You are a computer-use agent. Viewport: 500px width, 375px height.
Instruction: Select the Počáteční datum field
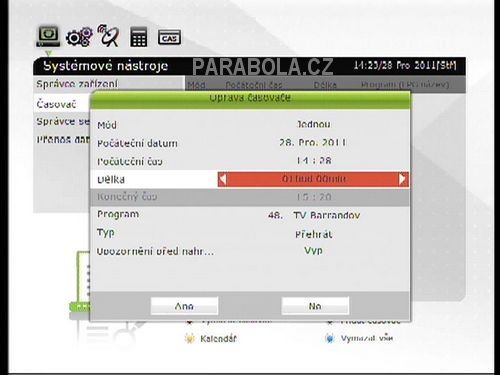pos(250,143)
